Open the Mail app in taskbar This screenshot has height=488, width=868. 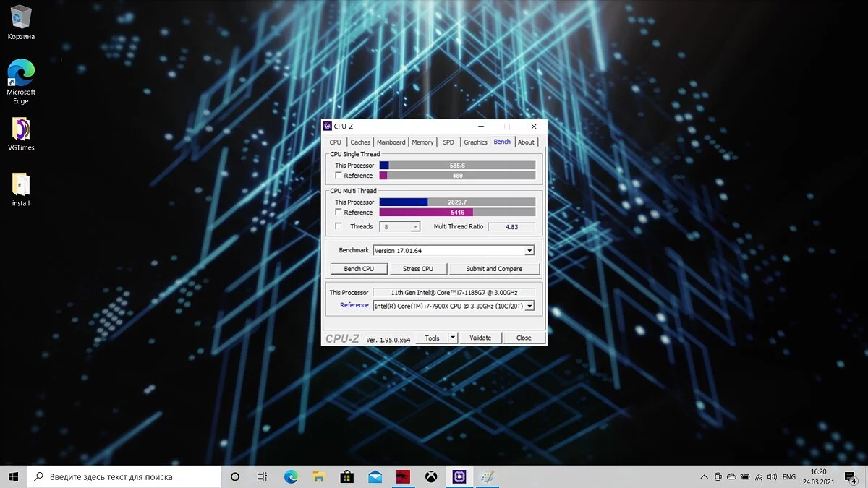(x=375, y=477)
